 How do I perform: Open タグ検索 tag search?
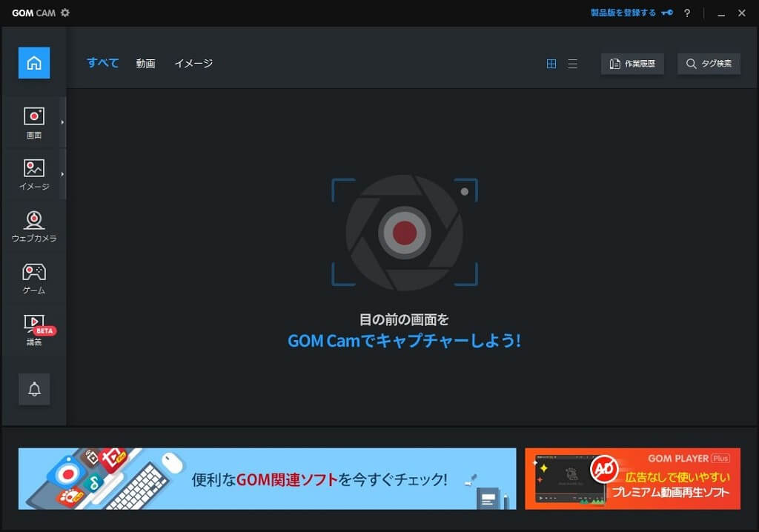[x=709, y=64]
